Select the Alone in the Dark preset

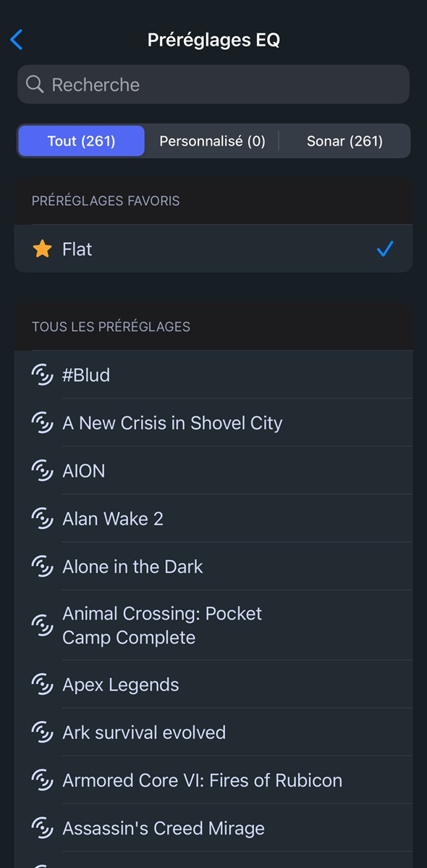tap(213, 567)
